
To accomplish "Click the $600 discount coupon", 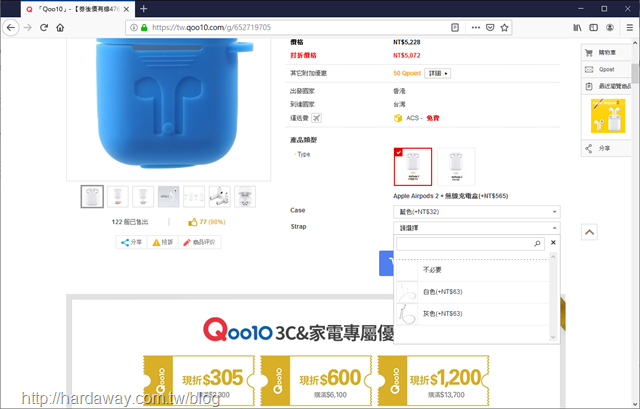I will click(x=316, y=380).
